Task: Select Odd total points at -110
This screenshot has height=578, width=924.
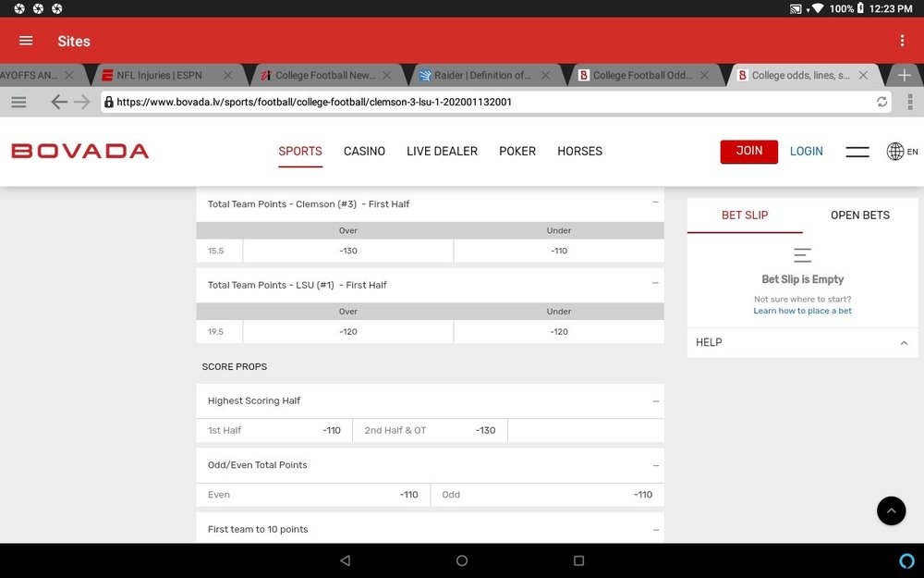Action: 547,495
